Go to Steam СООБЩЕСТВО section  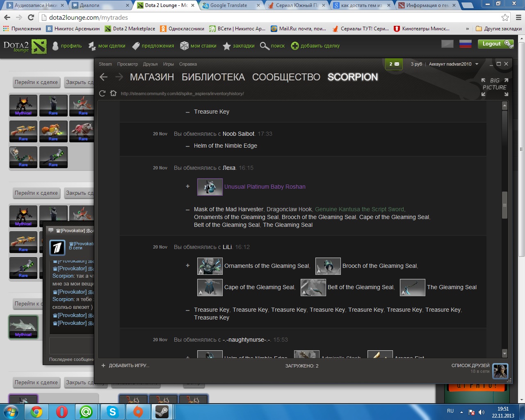pyautogui.click(x=286, y=77)
